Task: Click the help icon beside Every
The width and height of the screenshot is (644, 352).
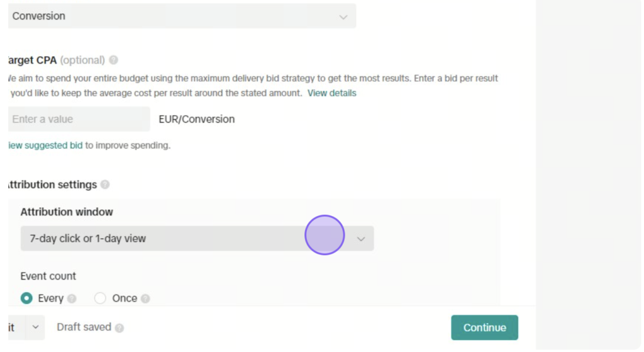Action: [72, 298]
